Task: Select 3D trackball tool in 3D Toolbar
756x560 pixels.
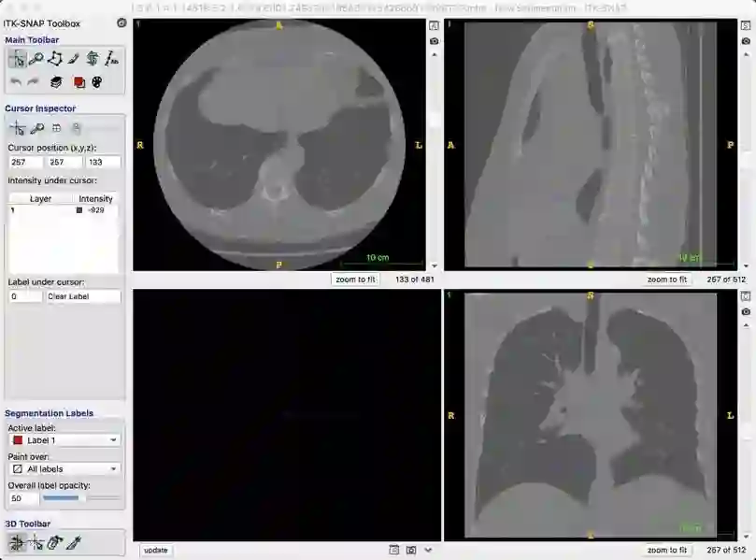Action: tap(17, 542)
